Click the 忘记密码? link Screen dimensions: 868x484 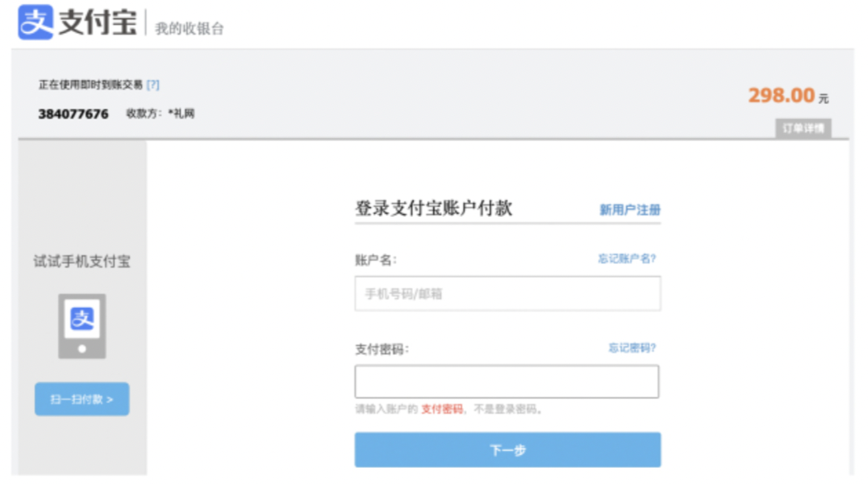[x=632, y=348]
